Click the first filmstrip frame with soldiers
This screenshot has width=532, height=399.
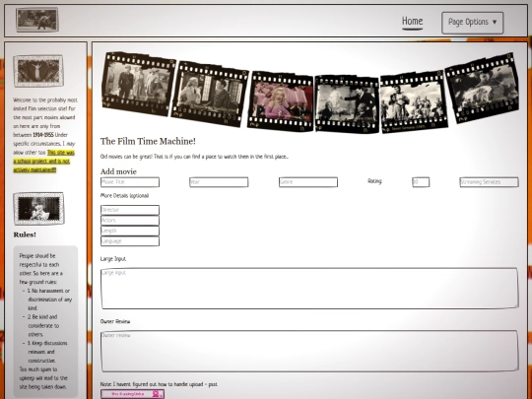point(139,84)
